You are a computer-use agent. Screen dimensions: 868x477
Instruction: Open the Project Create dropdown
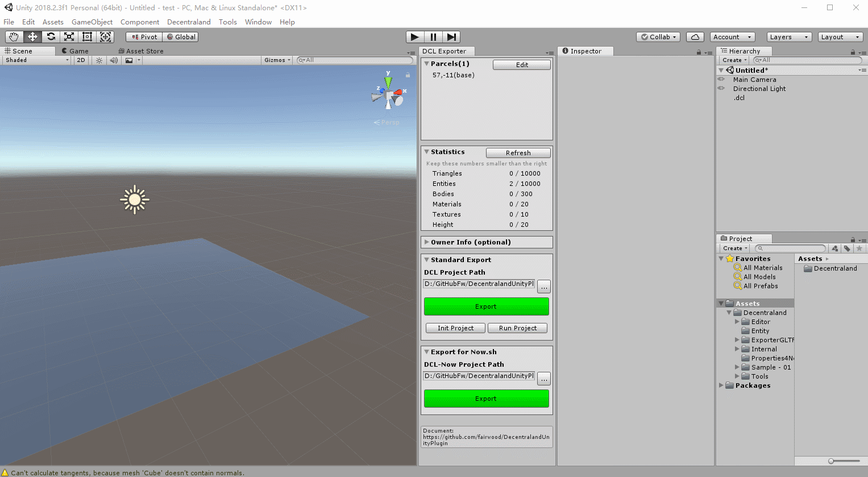735,248
